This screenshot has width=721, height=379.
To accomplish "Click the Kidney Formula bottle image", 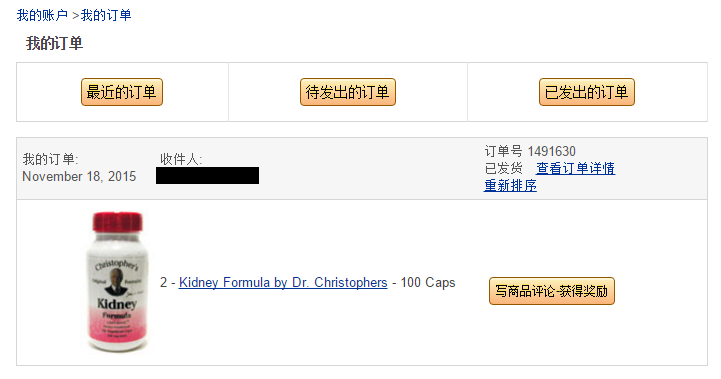I will pyautogui.click(x=118, y=282).
